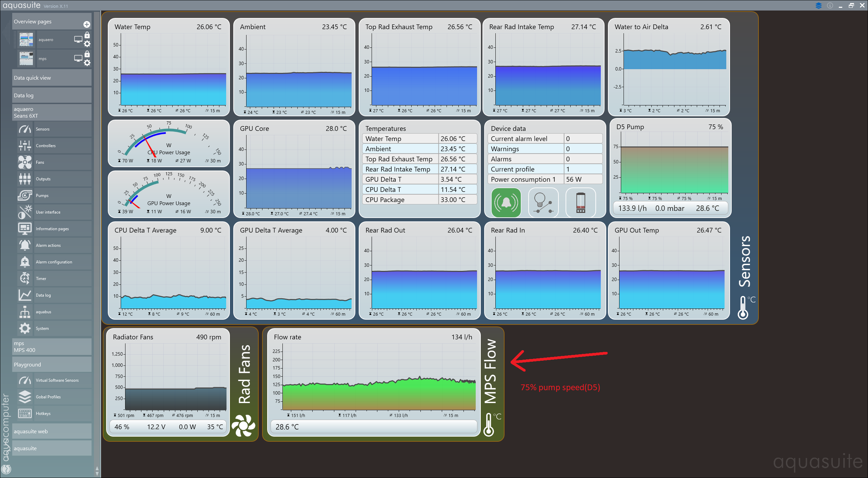Add a new overview page
This screenshot has height=478, width=868.
point(87,24)
